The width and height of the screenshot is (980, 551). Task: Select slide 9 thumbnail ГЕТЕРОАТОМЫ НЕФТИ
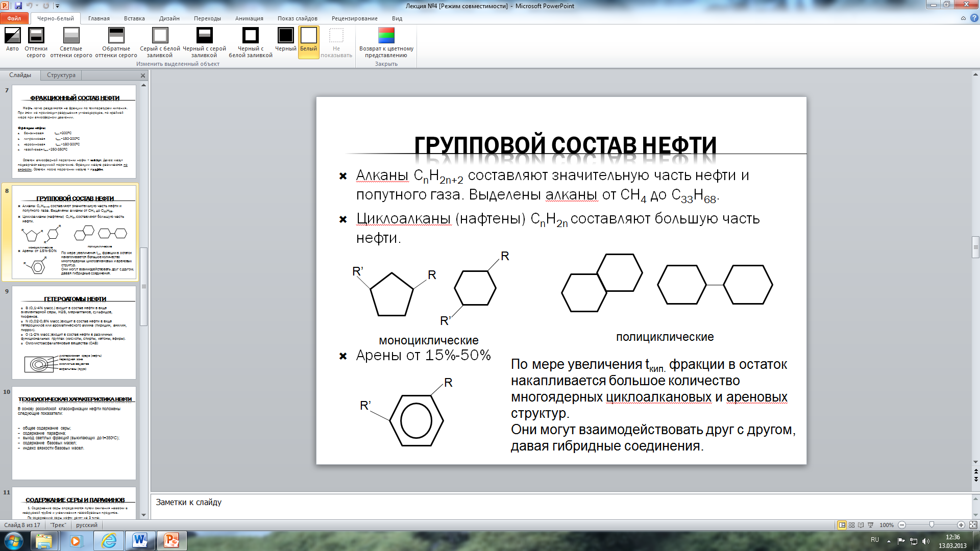point(74,332)
